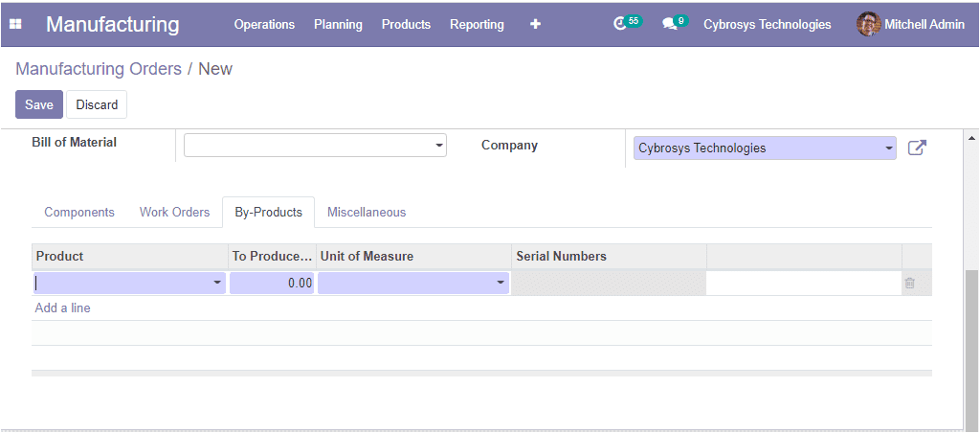
Task: Switch to the Components tab
Action: [x=79, y=212]
